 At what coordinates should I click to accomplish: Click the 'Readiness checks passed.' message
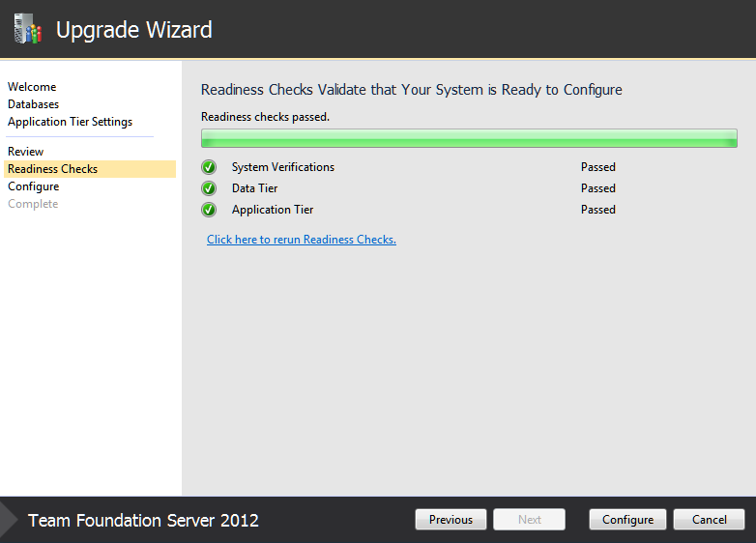click(x=265, y=117)
